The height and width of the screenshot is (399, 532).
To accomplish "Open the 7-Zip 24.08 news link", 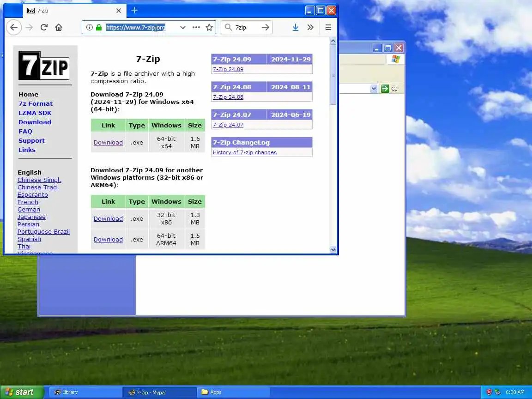I will (228, 97).
